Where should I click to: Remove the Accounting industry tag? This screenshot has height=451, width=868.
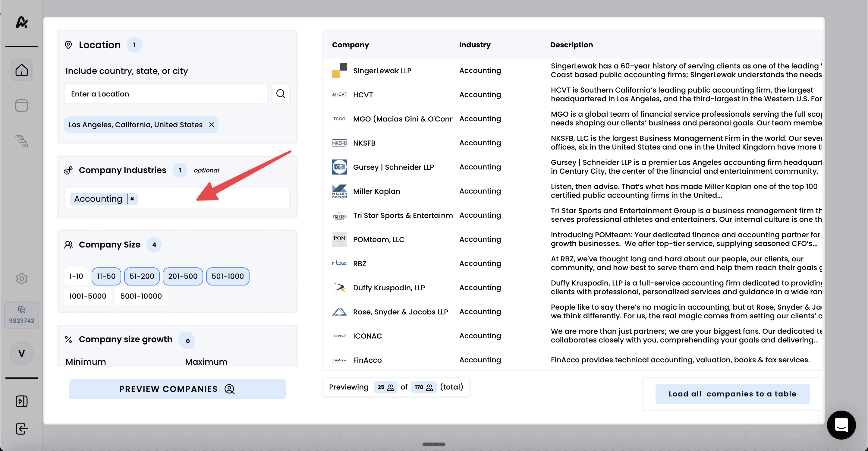pos(132,199)
